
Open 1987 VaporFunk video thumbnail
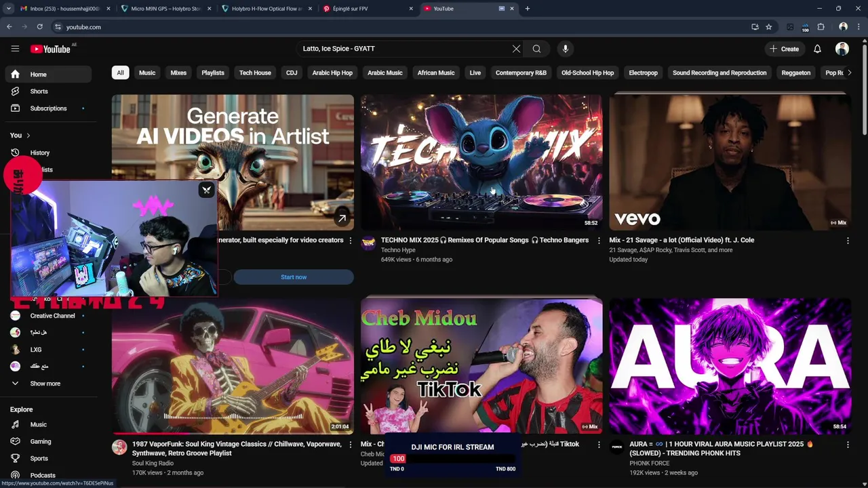click(x=233, y=366)
